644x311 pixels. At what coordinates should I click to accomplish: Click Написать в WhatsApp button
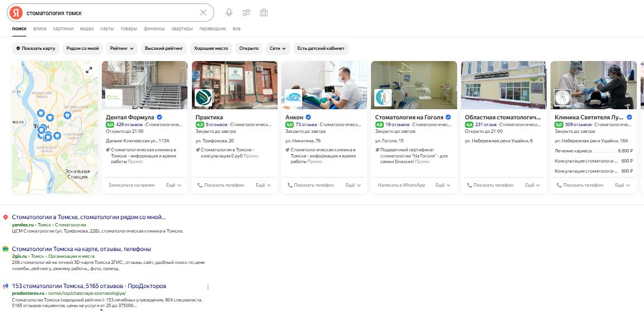click(x=402, y=185)
